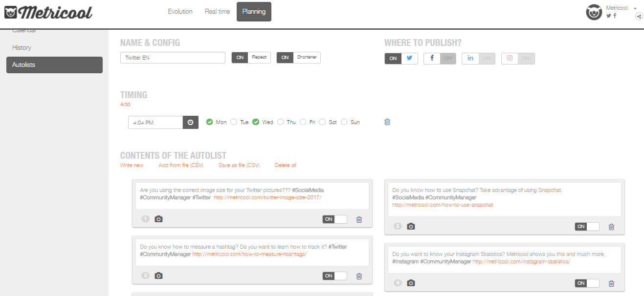This screenshot has height=296, width=644.
Task: Enable LinkedIn publishing switch
Action: 478,58
